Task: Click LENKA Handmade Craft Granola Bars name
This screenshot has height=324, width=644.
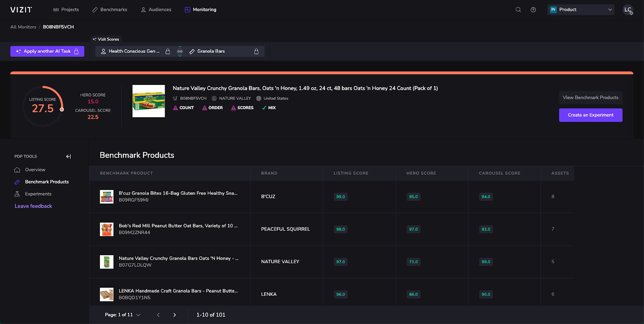Action: [x=178, y=291]
